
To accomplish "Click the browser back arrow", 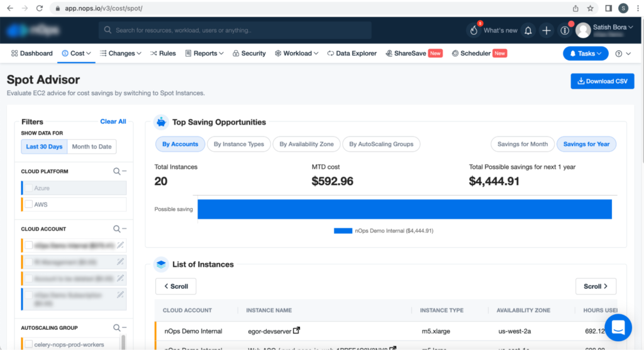I will click(10, 8).
